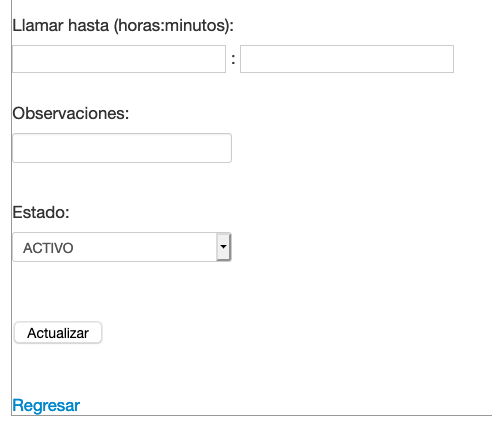
Task: Focus the minutes field after the colon
Action: tap(347, 59)
